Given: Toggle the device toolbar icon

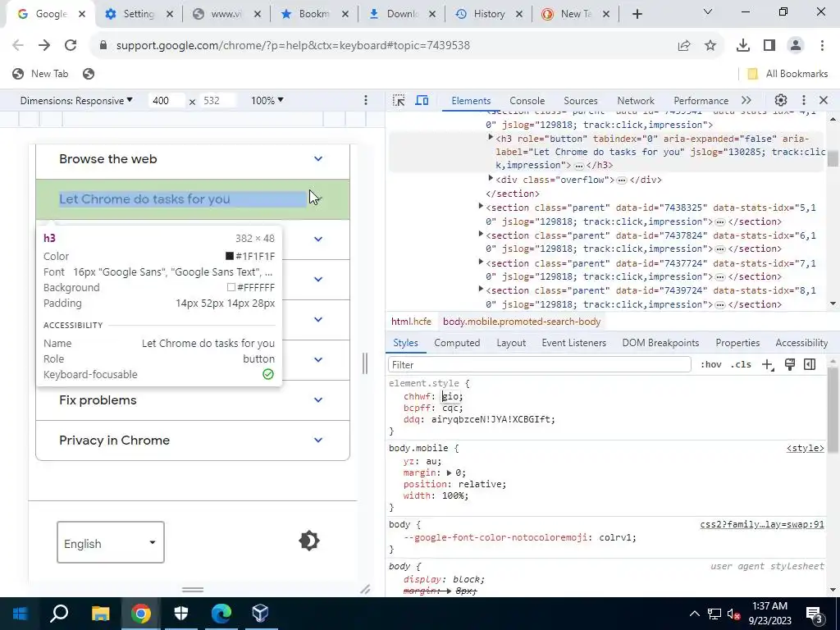Looking at the screenshot, I should point(422,101).
